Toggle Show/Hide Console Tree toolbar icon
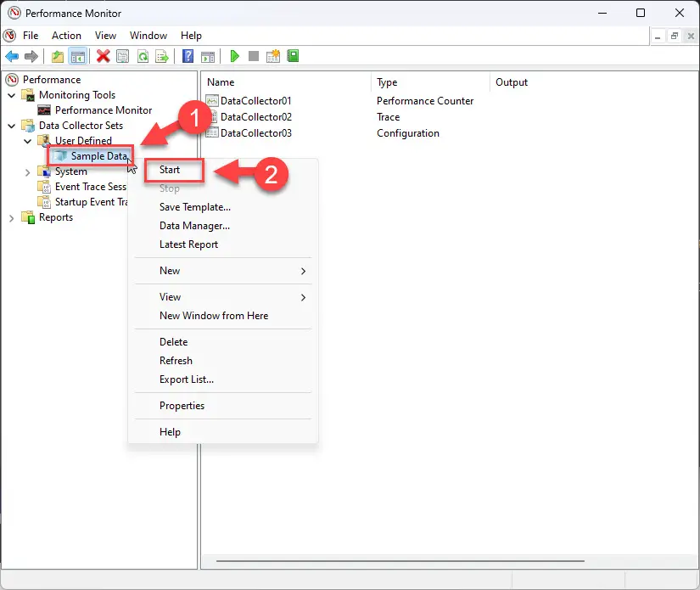The image size is (700, 590). (x=78, y=56)
